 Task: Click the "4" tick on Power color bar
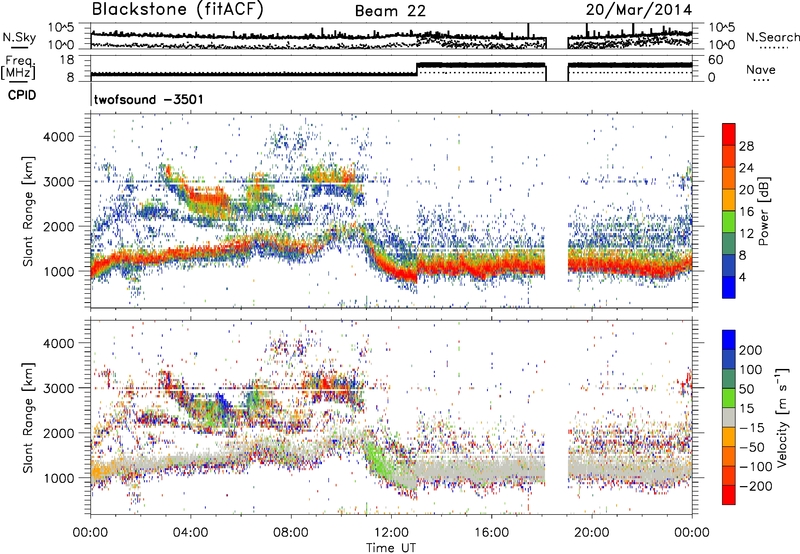(743, 278)
